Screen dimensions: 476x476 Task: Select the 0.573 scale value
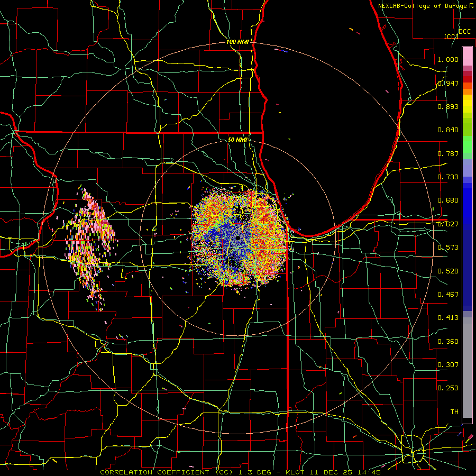(x=448, y=248)
